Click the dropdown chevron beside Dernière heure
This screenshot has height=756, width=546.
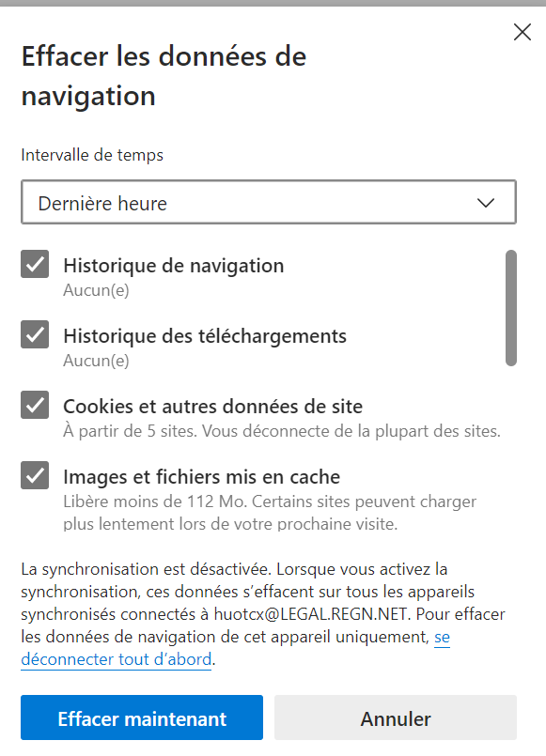[486, 203]
